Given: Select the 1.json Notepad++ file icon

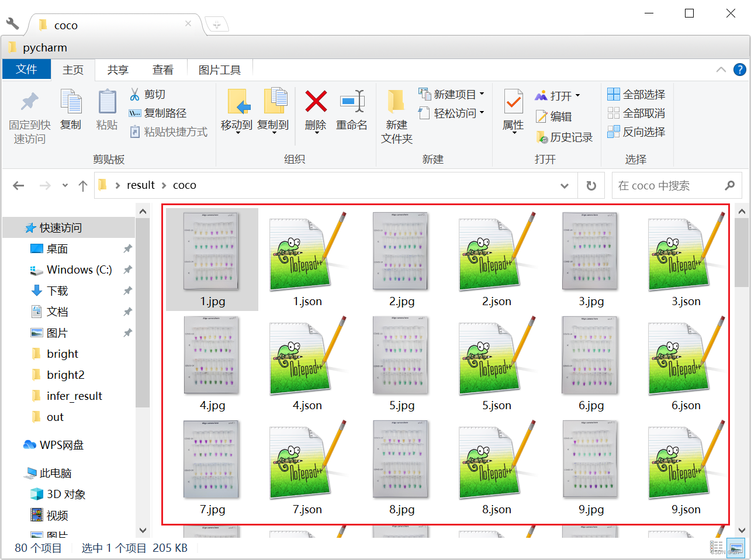Looking at the screenshot, I should [x=307, y=252].
